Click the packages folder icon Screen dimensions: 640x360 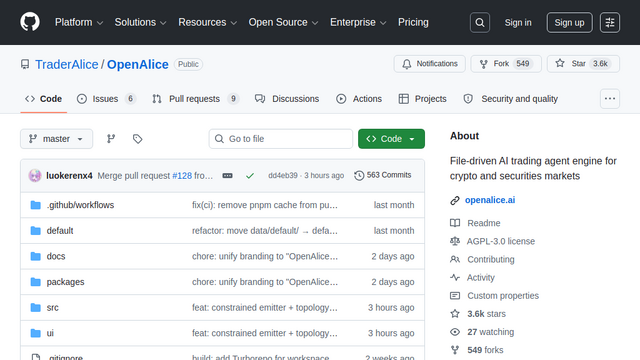point(36,282)
